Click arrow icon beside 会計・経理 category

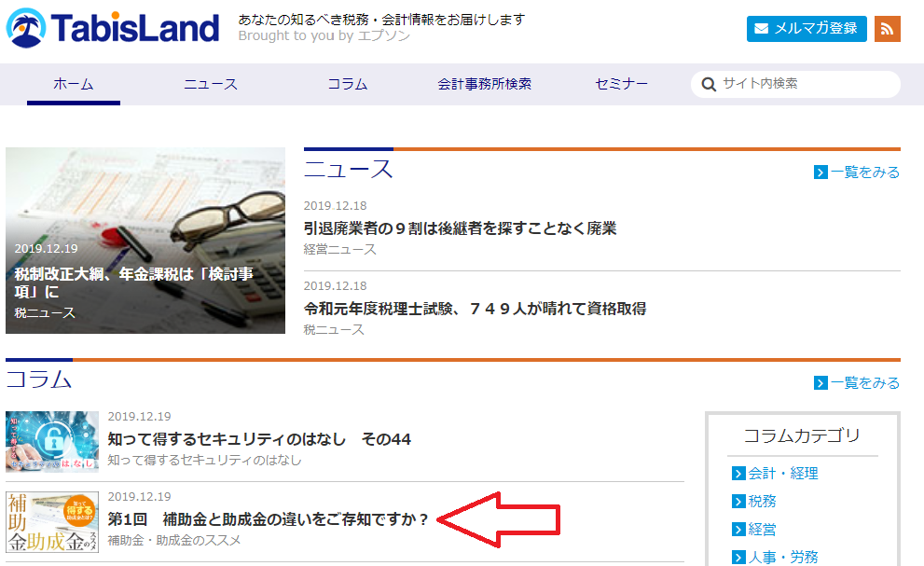pyautogui.click(x=738, y=474)
